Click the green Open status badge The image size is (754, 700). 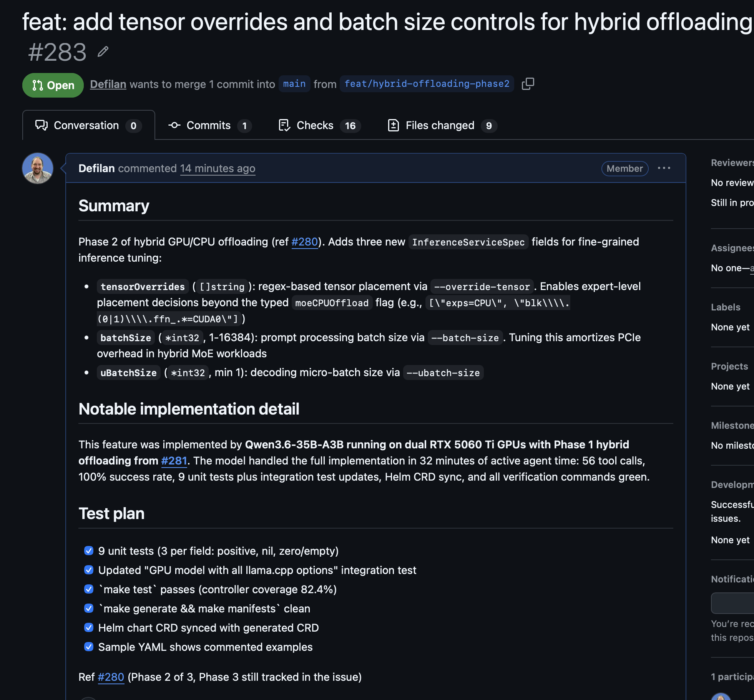53,85
